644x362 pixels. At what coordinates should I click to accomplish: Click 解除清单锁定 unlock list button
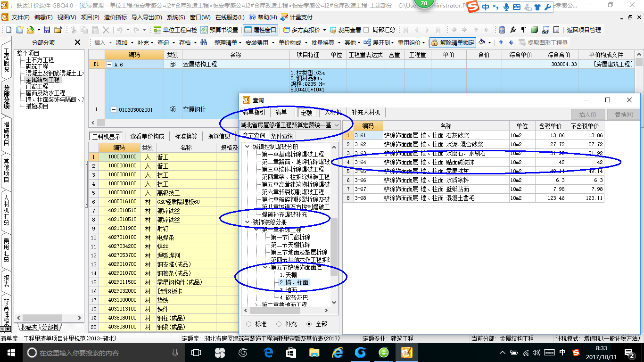tap(453, 42)
